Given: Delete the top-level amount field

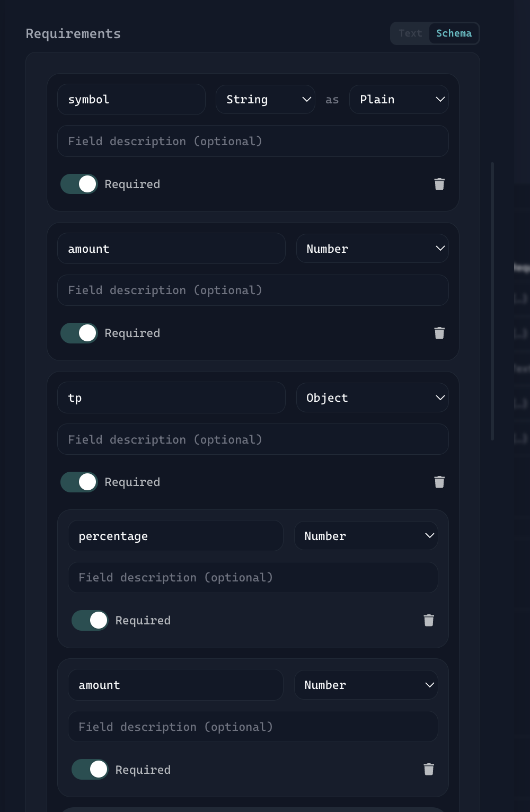Looking at the screenshot, I should (439, 333).
